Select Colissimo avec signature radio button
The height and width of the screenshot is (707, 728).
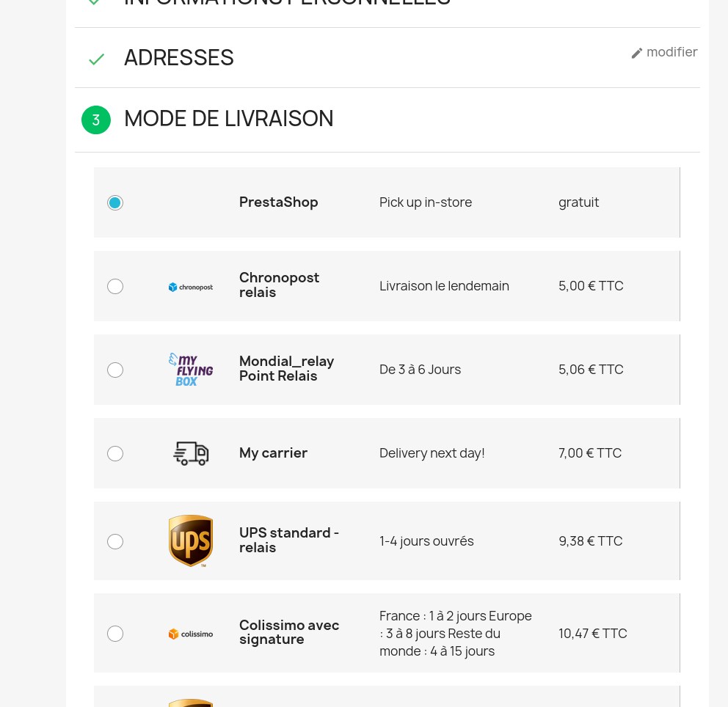[115, 633]
